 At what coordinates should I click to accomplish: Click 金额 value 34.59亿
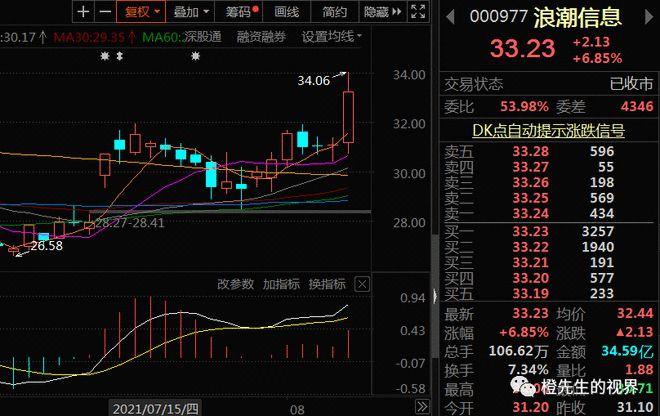[x=627, y=351]
